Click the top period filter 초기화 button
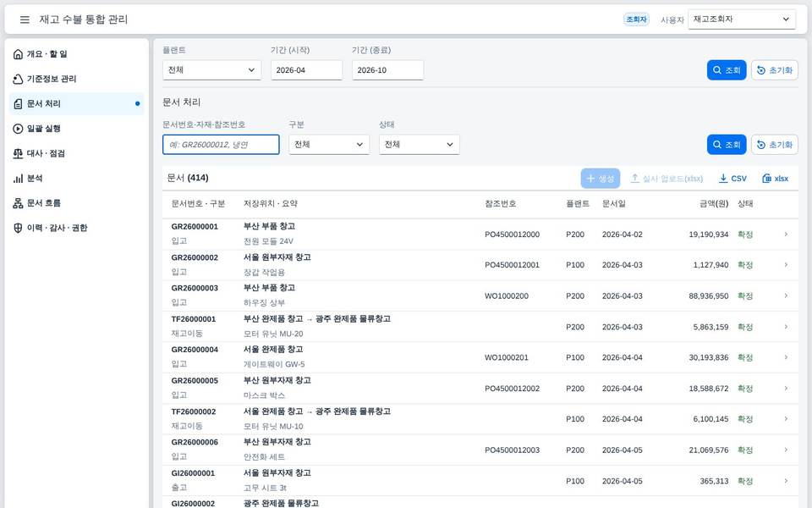 [775, 70]
